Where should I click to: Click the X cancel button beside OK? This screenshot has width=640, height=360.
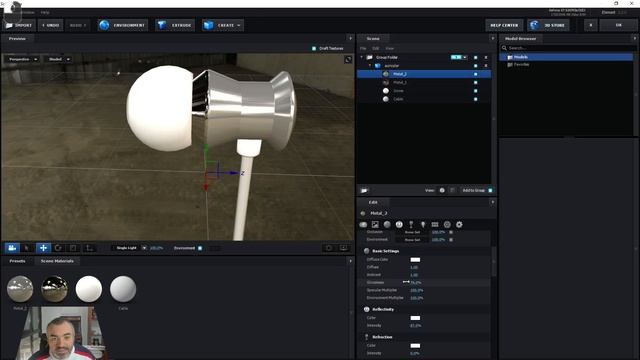click(591, 25)
